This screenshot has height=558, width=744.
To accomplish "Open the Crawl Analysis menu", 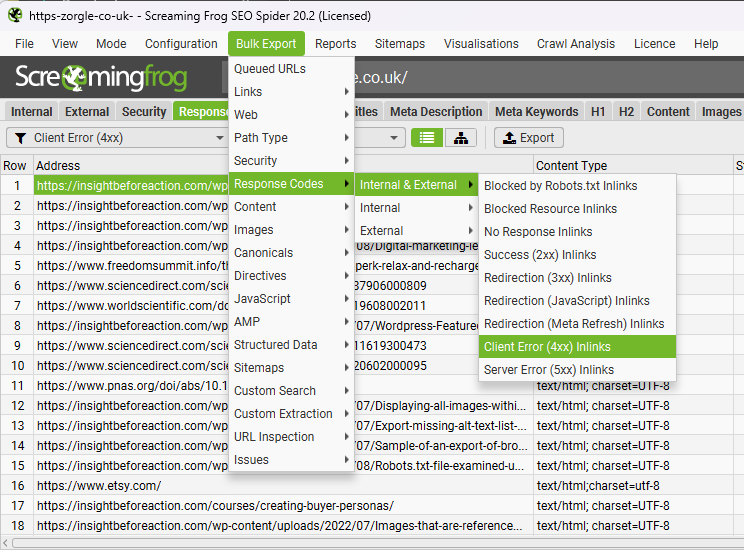I will 576,44.
